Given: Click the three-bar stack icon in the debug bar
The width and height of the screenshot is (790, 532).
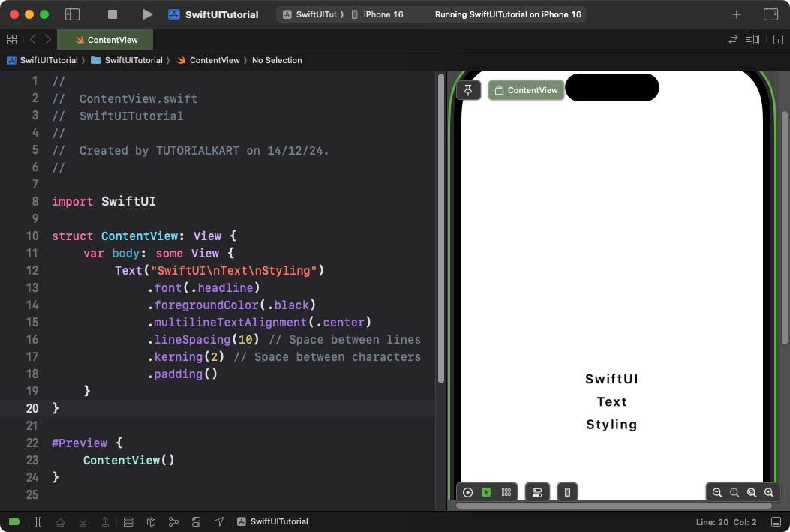Looking at the screenshot, I should tap(128, 522).
